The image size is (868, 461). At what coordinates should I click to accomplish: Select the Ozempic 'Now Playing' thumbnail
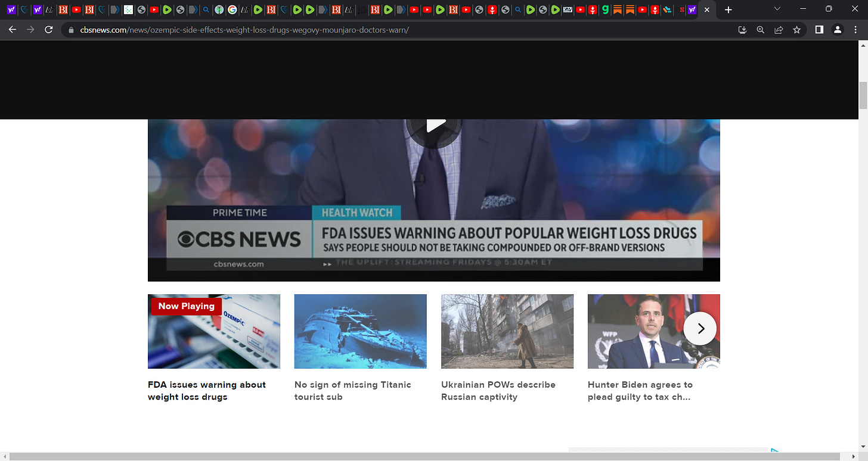coord(214,331)
